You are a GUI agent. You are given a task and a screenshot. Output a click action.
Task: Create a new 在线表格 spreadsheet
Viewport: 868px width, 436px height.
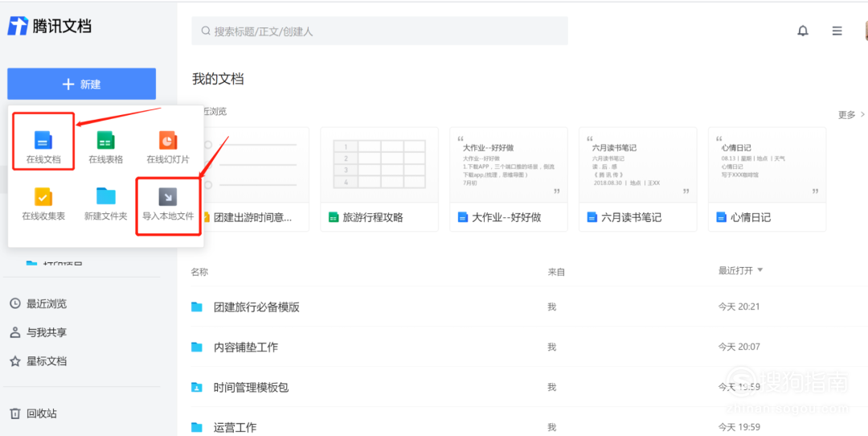tap(106, 147)
